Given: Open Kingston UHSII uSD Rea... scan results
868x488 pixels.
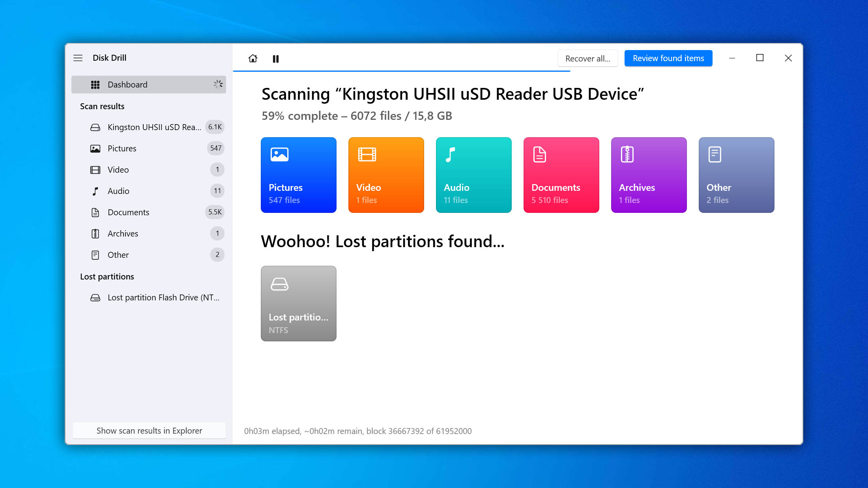Looking at the screenshot, I should pos(149,127).
